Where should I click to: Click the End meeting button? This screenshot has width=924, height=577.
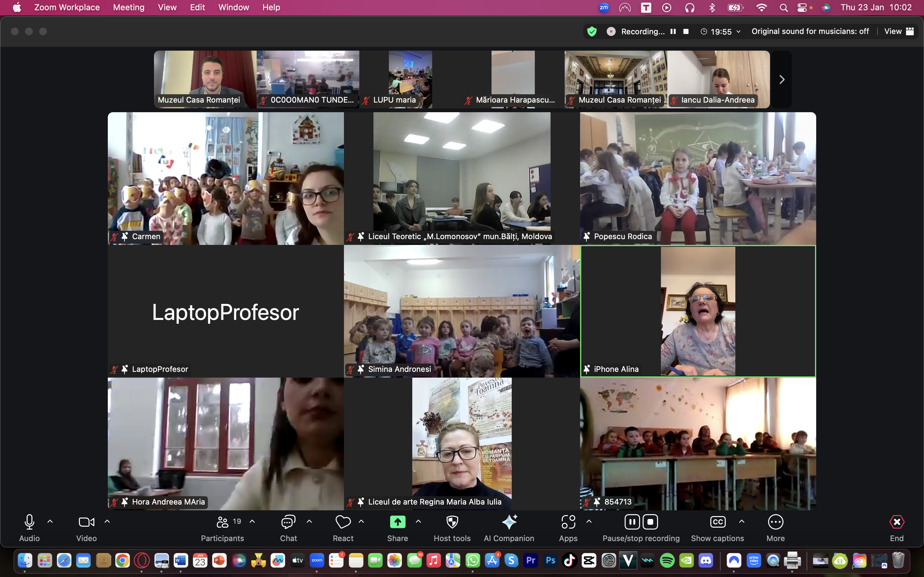[x=896, y=522]
